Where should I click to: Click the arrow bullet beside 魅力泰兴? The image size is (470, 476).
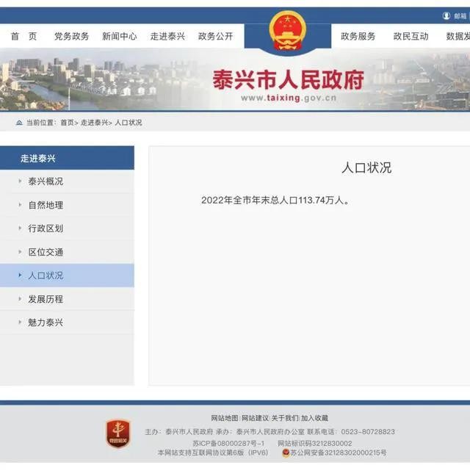[20, 322]
